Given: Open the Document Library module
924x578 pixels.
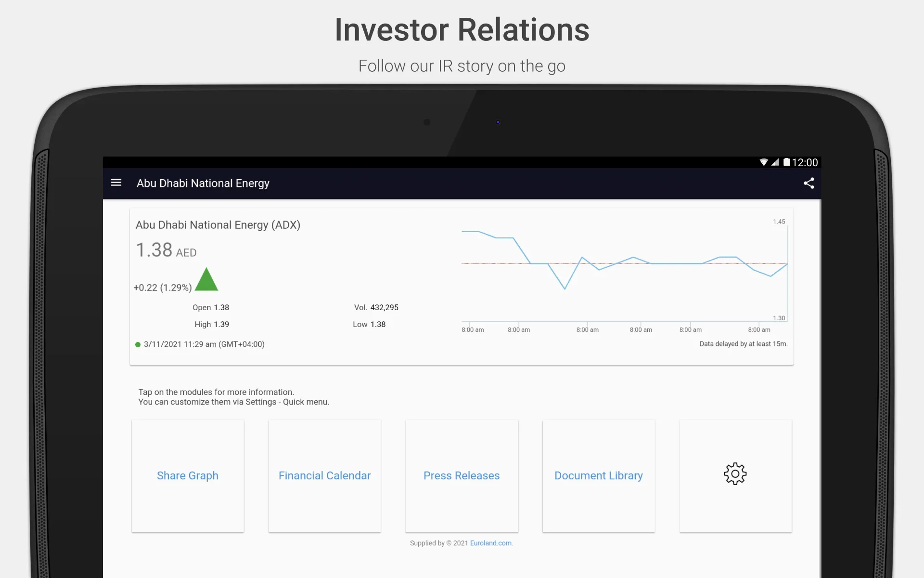Looking at the screenshot, I should (x=598, y=475).
